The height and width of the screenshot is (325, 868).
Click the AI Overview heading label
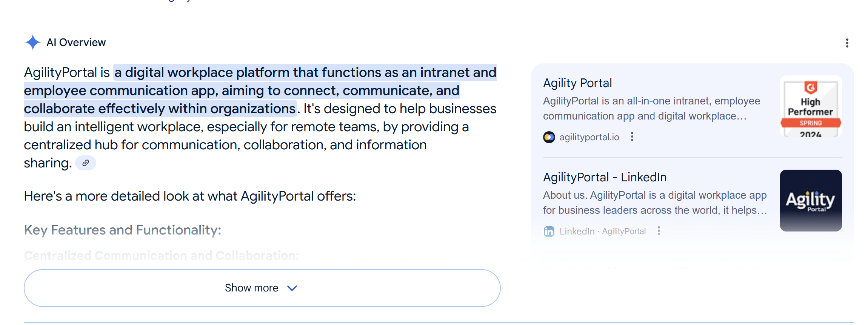(76, 42)
